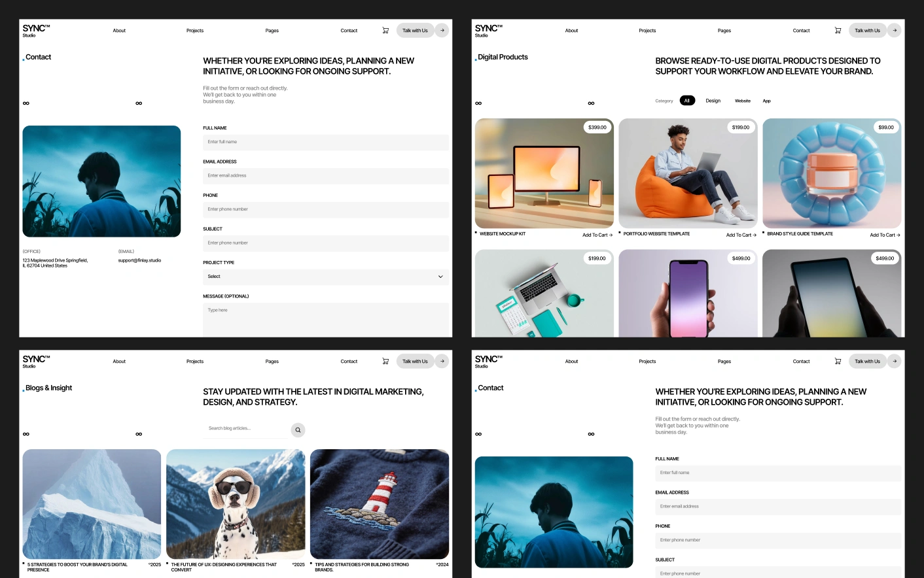
Task: Add the Website Mockup Kit to cart
Action: [x=597, y=235]
